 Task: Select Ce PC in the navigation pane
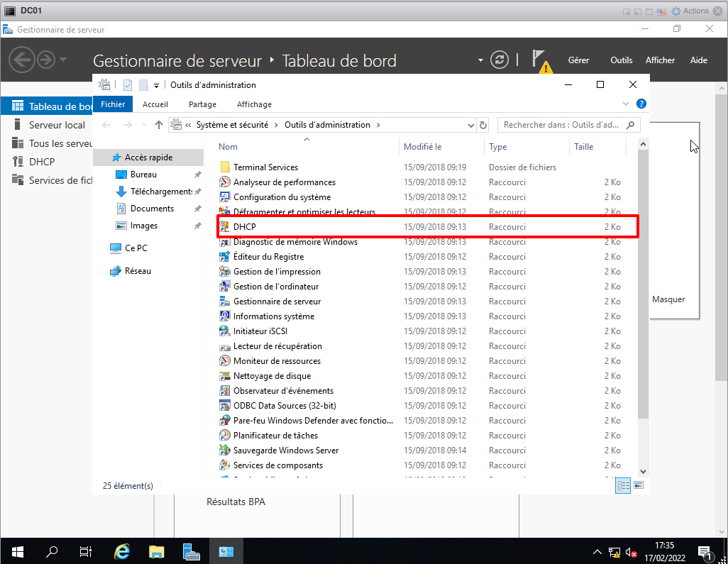point(136,248)
